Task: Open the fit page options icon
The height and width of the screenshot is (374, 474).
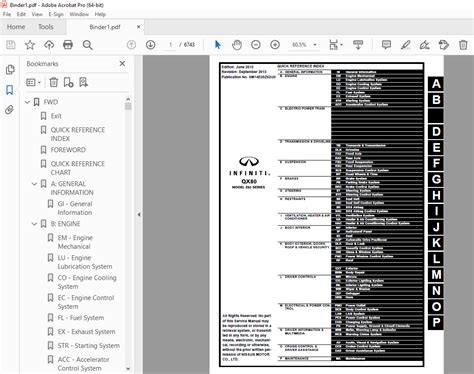Action: click(335, 45)
